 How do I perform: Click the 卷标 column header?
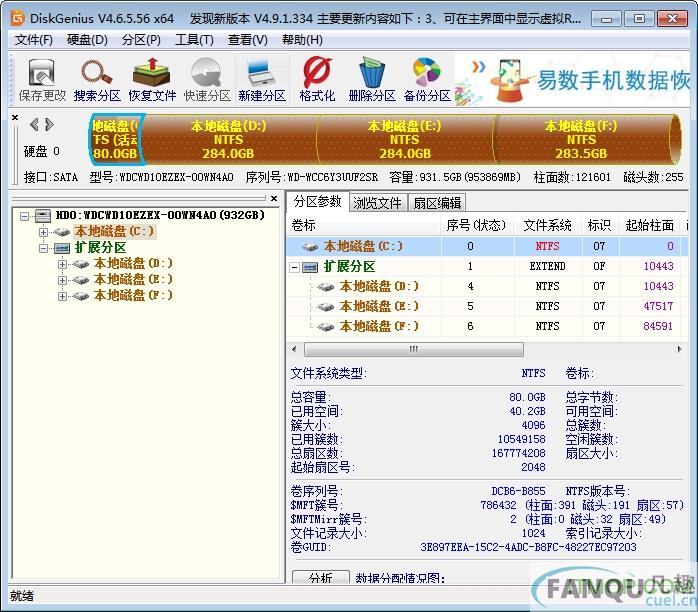[x=364, y=225]
